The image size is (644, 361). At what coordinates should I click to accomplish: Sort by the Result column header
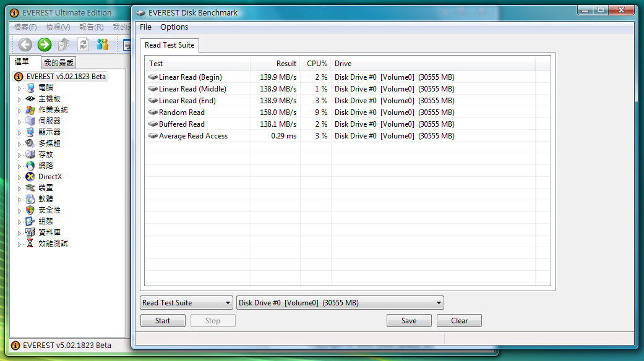tap(275, 64)
